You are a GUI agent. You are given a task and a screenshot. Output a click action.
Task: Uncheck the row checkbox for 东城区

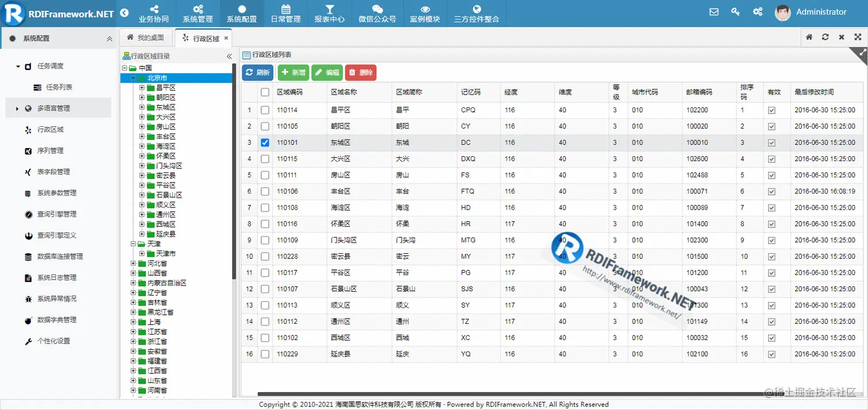(265, 142)
